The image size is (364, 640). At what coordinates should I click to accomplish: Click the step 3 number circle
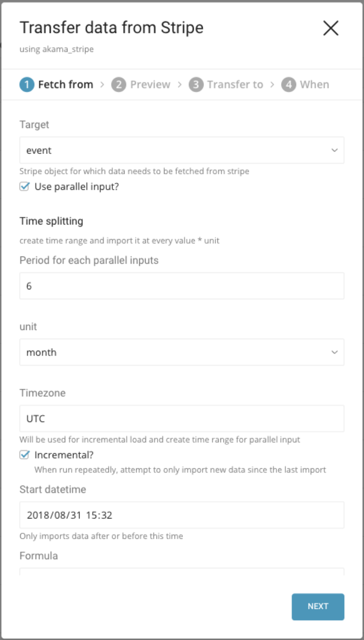196,84
